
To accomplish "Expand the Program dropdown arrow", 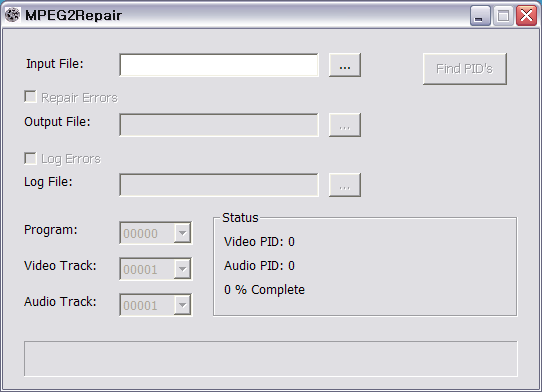I will (x=182, y=233).
